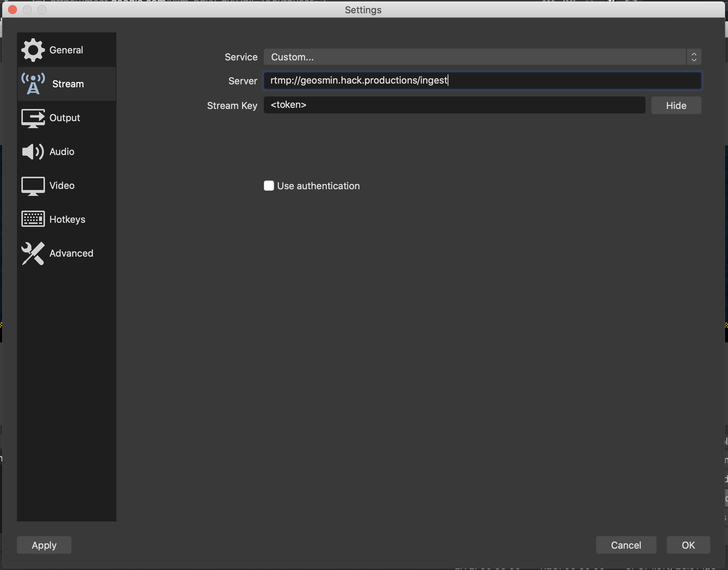Screen dimensions: 728x570
Task: Click the Advanced settings icon
Action: click(x=32, y=253)
